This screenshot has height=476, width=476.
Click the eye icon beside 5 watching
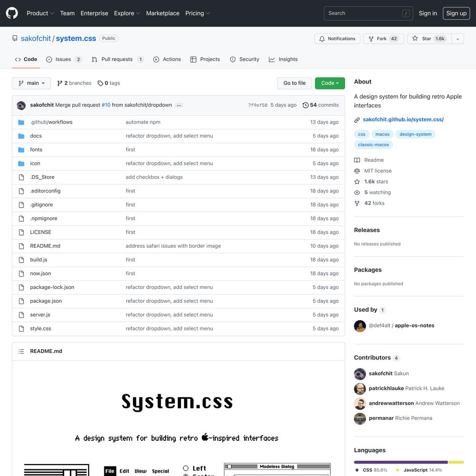tap(357, 192)
